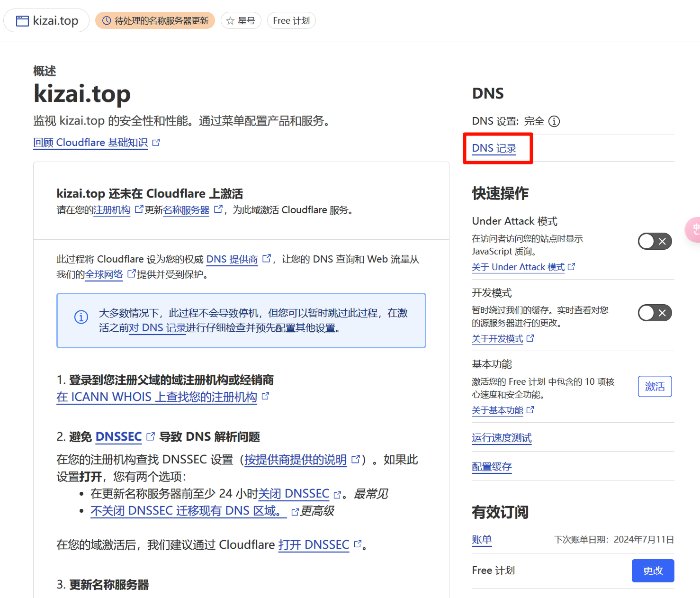Screen dimensions: 700x598
Task: Click external link icon after 名称服务器
Action: pos(218,209)
